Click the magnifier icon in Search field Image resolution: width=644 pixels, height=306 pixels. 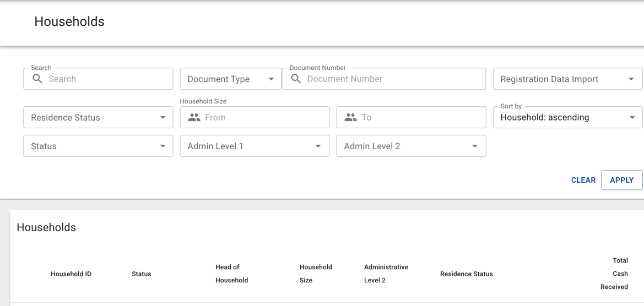coord(37,79)
